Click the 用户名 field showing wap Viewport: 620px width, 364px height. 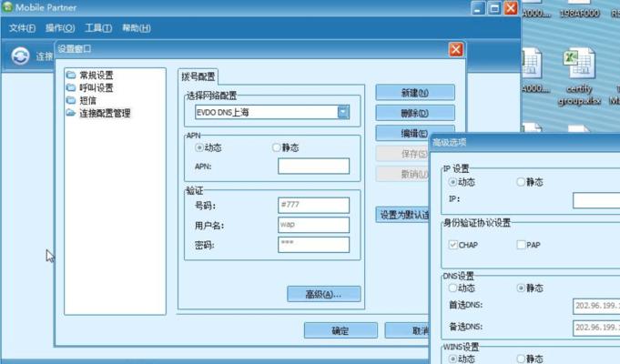coord(313,225)
